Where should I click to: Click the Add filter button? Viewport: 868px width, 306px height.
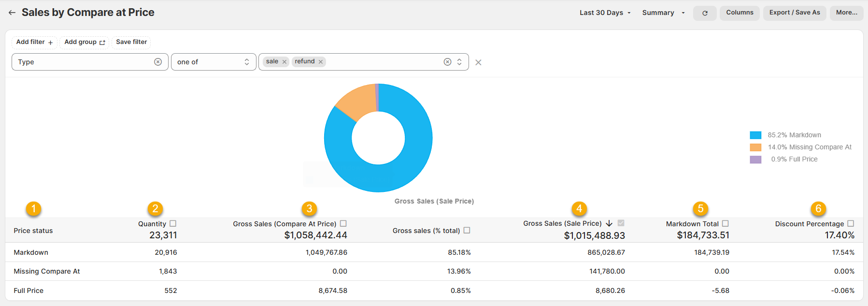[x=34, y=42]
